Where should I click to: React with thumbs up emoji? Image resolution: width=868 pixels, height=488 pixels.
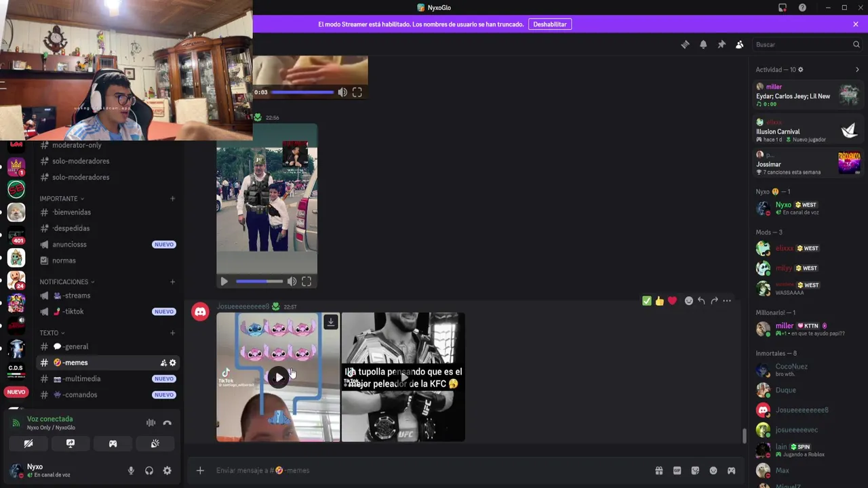pos(660,301)
